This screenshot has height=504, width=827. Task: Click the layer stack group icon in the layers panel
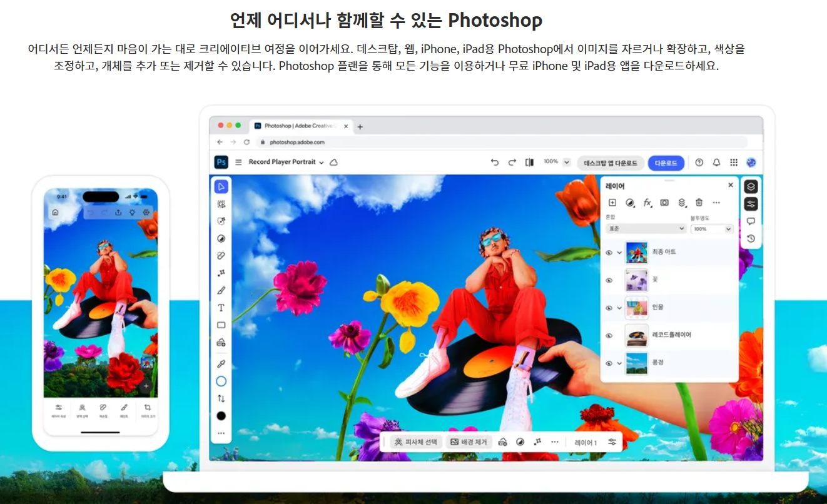click(x=682, y=203)
